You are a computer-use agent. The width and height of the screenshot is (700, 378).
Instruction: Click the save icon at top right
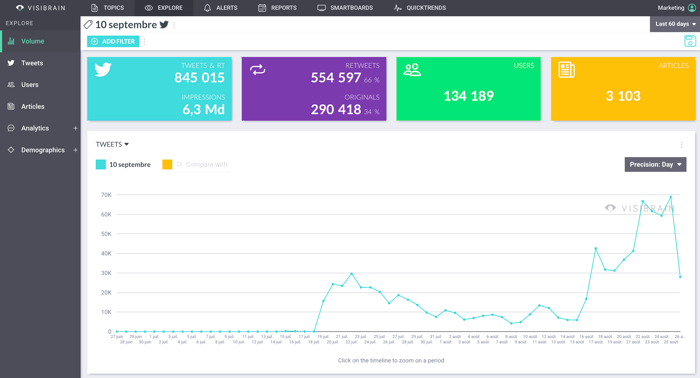tap(690, 41)
